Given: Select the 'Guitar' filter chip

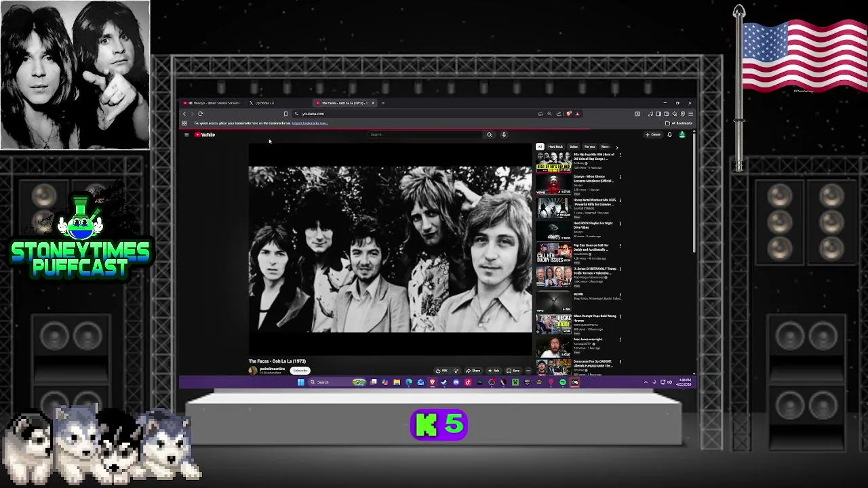Looking at the screenshot, I should (574, 146).
